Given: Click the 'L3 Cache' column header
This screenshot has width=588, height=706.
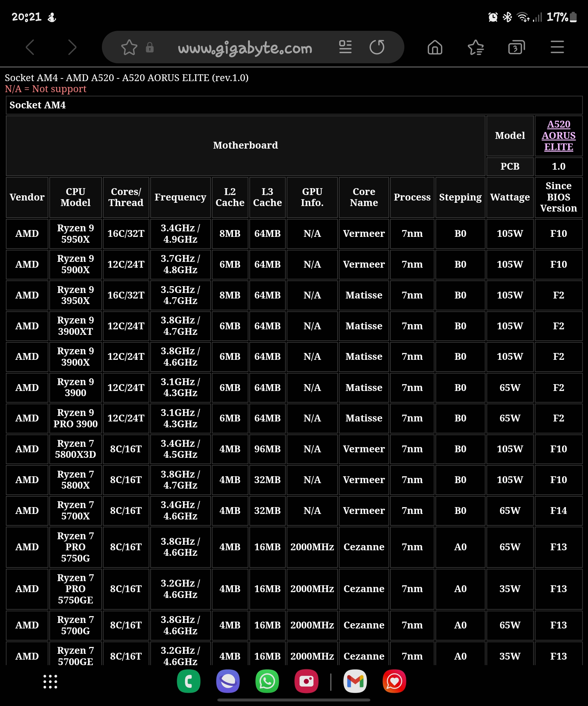Looking at the screenshot, I should [267, 197].
